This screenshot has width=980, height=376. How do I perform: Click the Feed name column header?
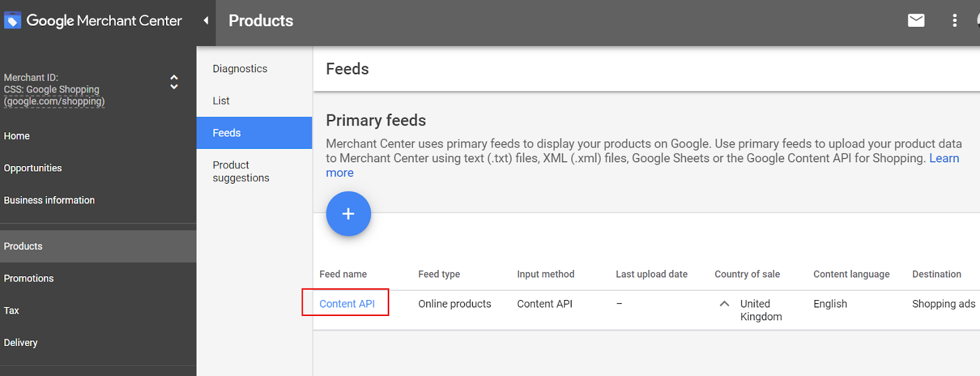(x=343, y=274)
